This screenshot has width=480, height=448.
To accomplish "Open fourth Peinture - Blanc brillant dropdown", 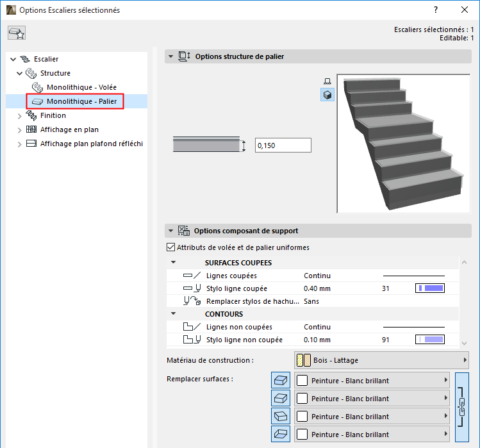I will (x=372, y=434).
